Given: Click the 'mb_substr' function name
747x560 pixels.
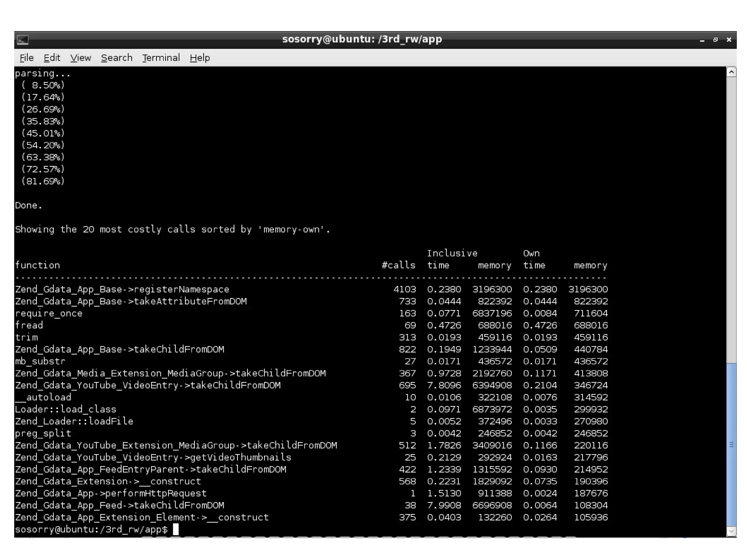Looking at the screenshot, I should 40,361.
